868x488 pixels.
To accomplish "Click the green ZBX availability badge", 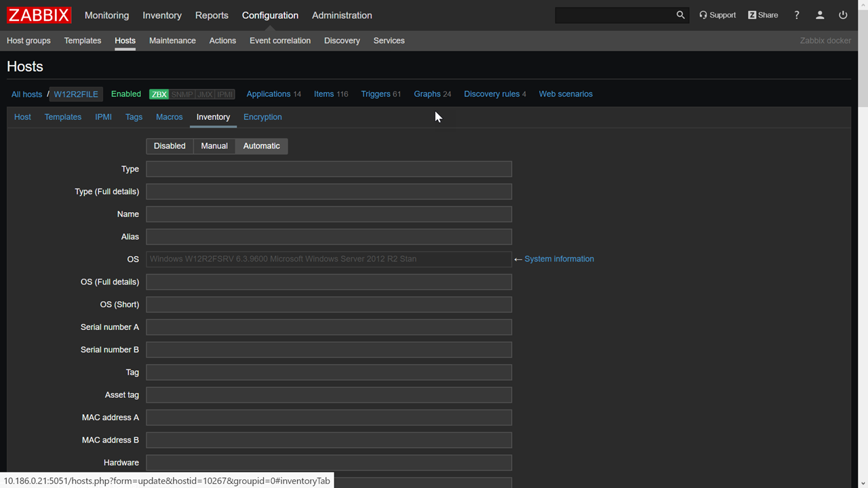I will pos(159,94).
